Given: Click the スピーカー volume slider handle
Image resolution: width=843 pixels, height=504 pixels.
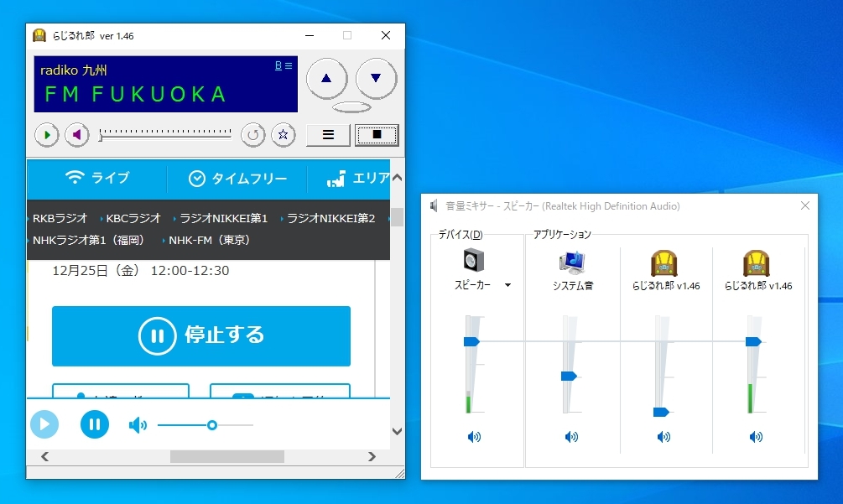Looking at the screenshot, I should tap(471, 342).
